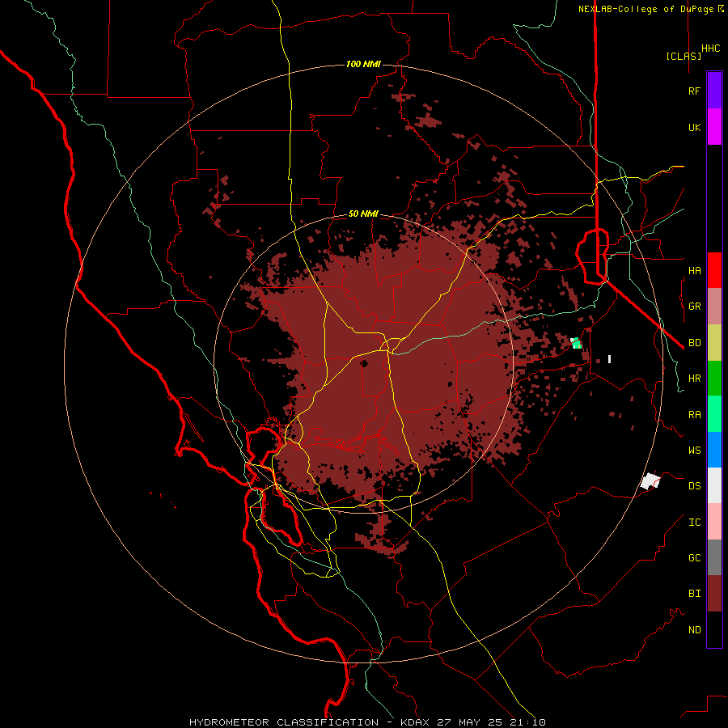Click the UK magenta legend color swatch
The width and height of the screenshot is (728, 728).
[x=714, y=127]
